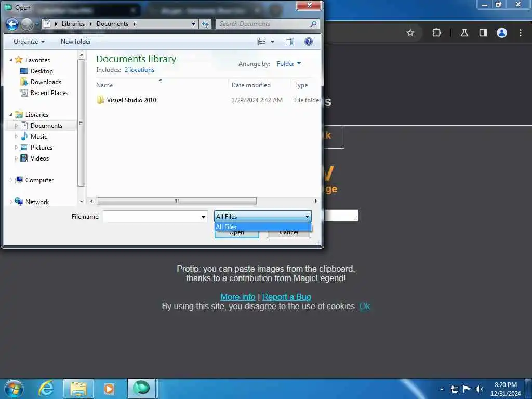This screenshot has width=532, height=399.
Task: Open the Organize menu
Action: 29,42
